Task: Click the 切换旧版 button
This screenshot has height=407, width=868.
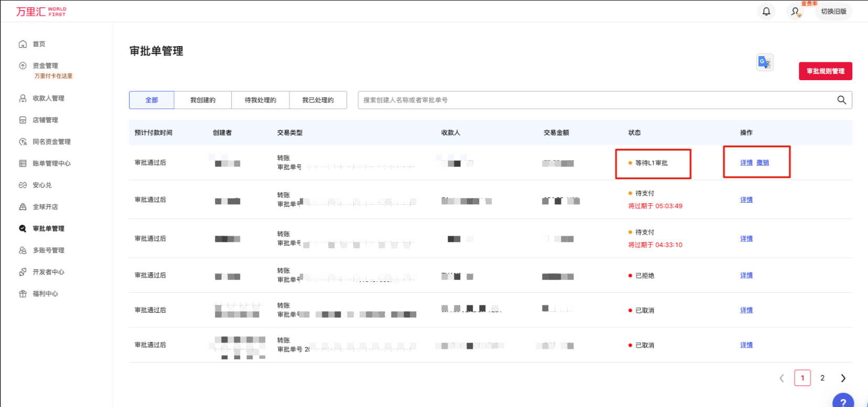Action: (x=833, y=12)
